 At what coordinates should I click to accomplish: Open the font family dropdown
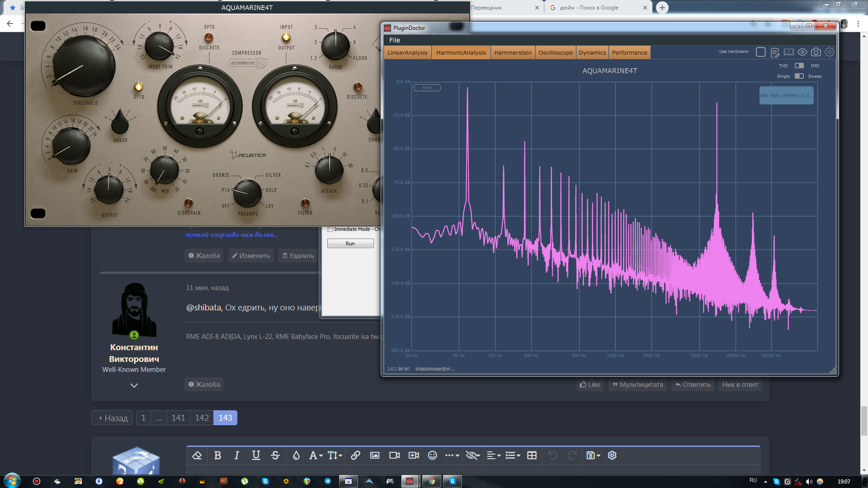[316, 455]
